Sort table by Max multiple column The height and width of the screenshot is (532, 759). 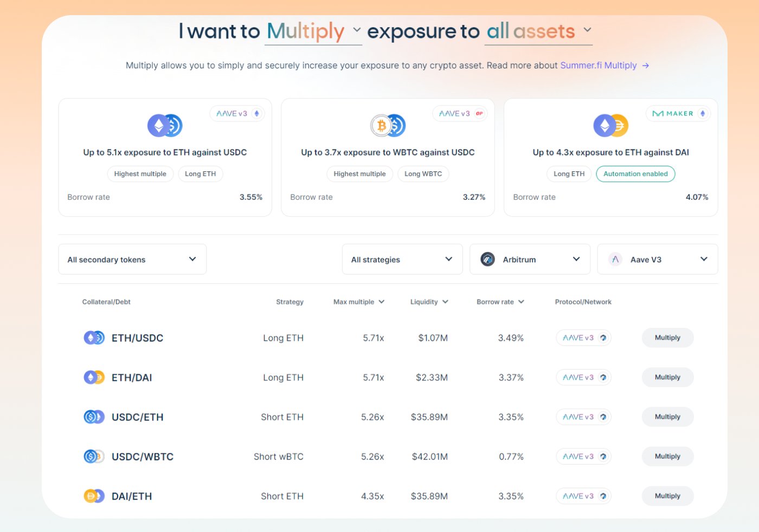359,302
